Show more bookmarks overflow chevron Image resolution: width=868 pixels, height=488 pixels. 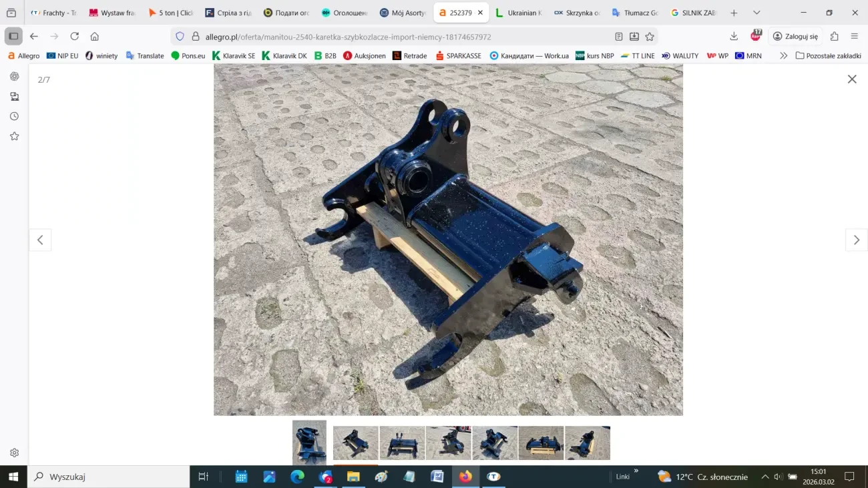pos(783,56)
